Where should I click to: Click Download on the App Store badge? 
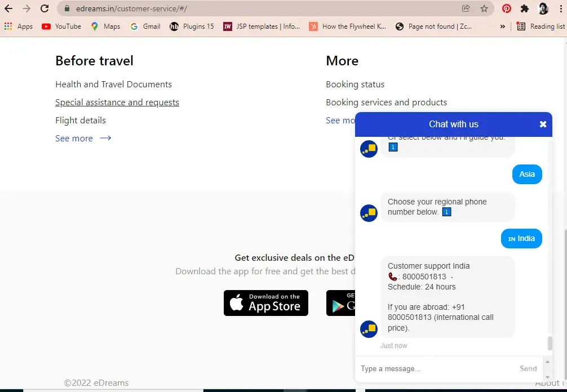click(266, 303)
